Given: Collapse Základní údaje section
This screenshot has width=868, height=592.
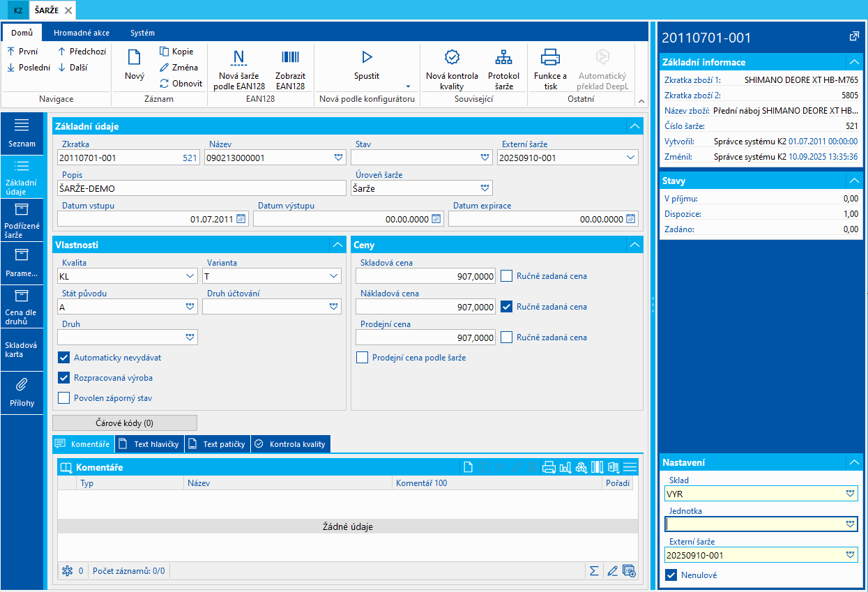Looking at the screenshot, I should 634,126.
